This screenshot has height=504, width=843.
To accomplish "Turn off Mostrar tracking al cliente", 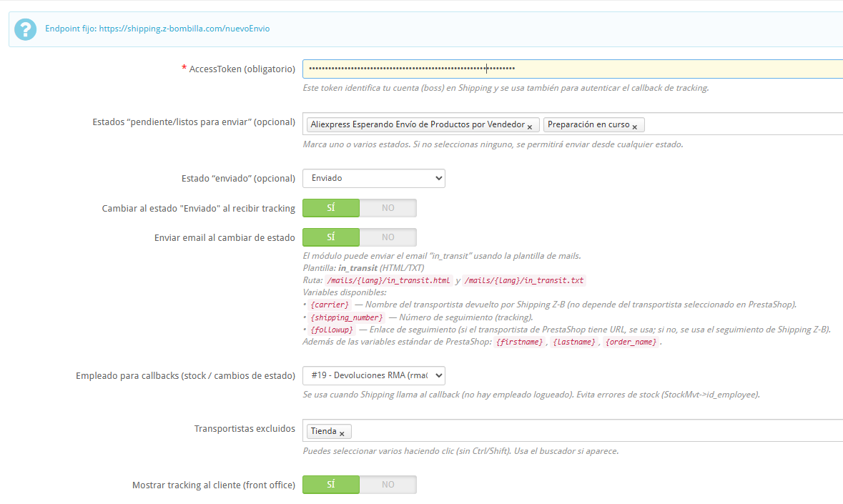I will (388, 484).
